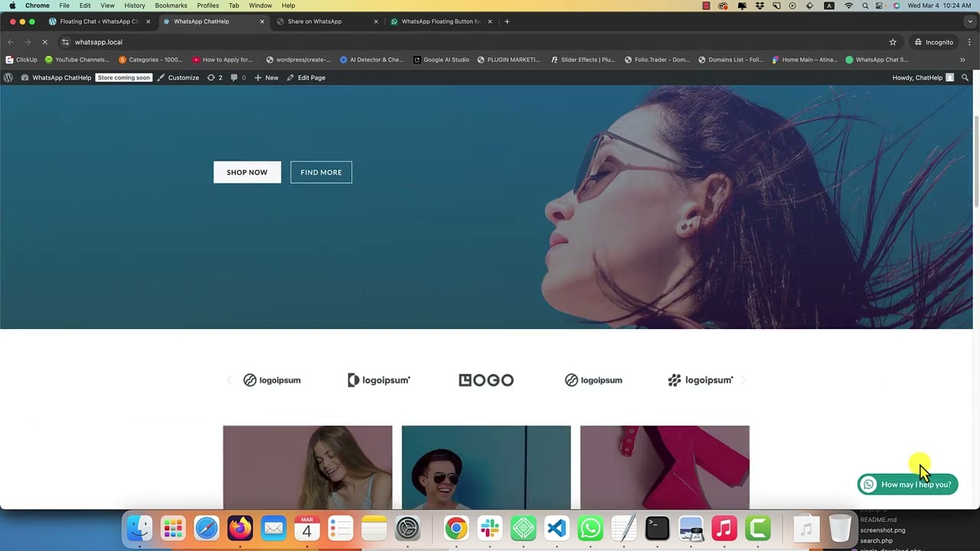This screenshot has height=551, width=980.
Task: Show next logos in carousel
Action: [743, 380]
